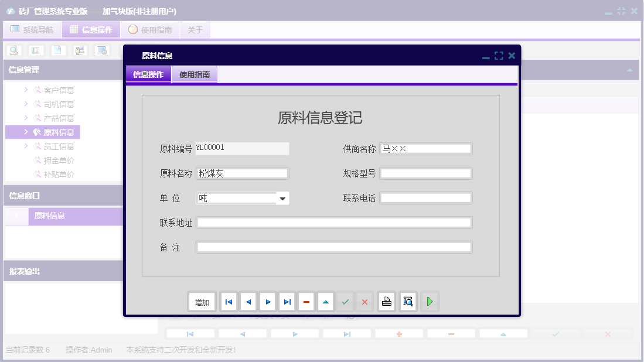
Task: Click the document icon on the main toolbar
Action: 57,50
